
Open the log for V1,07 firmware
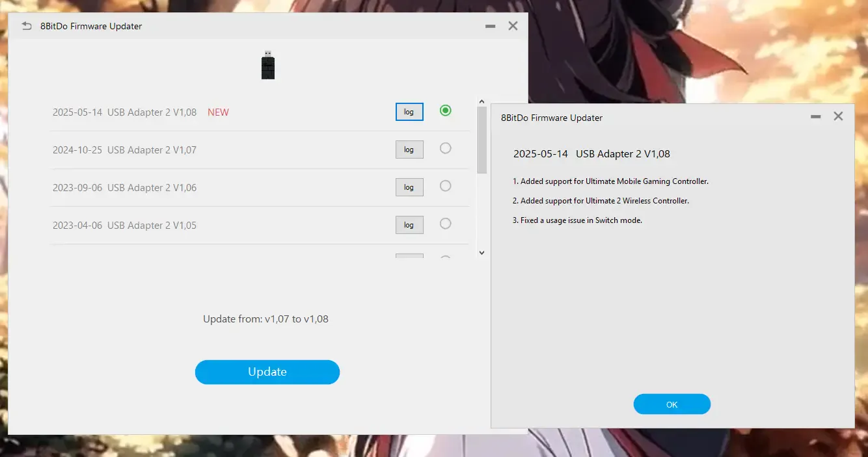coord(409,150)
